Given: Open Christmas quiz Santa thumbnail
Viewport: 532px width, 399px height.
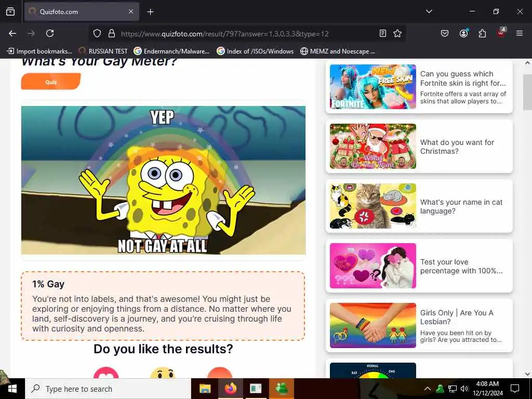Looking at the screenshot, I should tap(373, 146).
